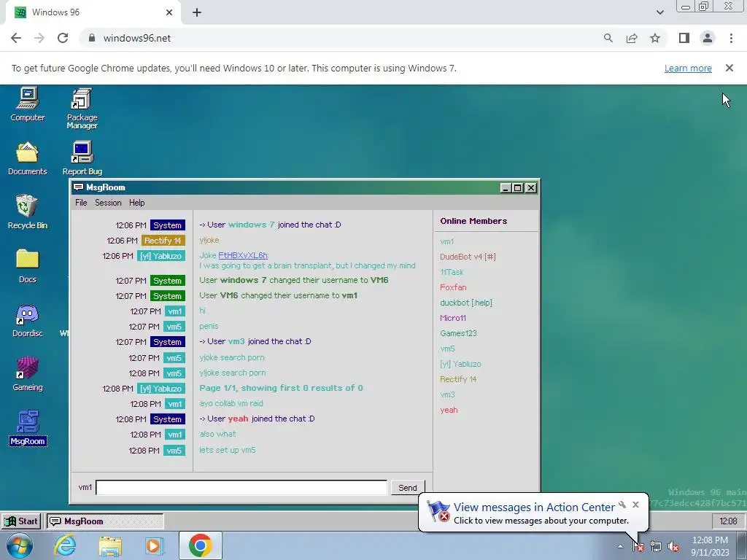Select member duckbot [help]
The height and width of the screenshot is (560, 747).
[x=466, y=303]
